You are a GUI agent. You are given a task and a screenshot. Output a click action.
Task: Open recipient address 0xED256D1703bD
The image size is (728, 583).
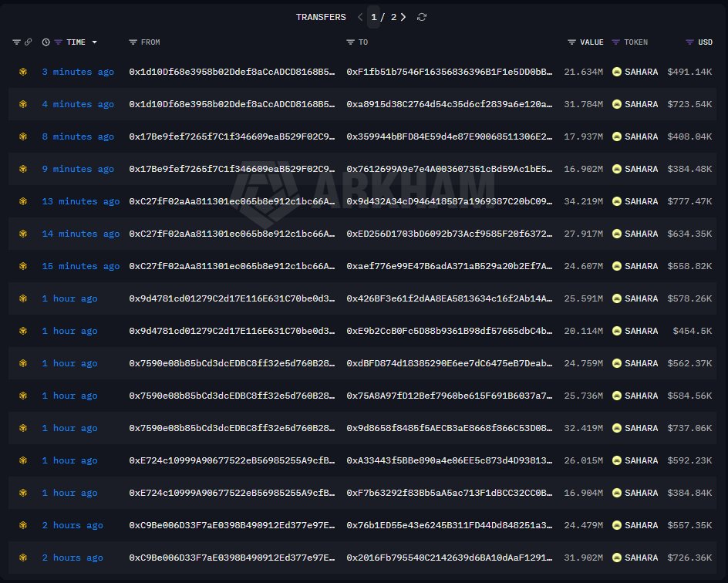[x=450, y=234]
